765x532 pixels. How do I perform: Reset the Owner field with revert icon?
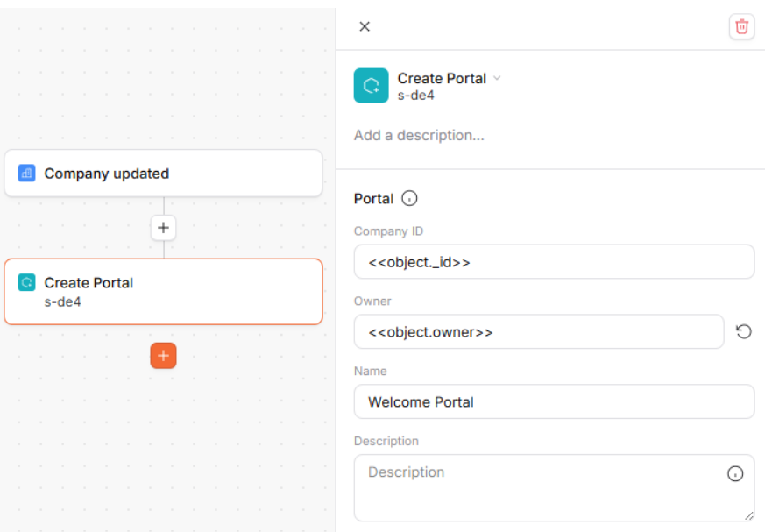tap(744, 332)
